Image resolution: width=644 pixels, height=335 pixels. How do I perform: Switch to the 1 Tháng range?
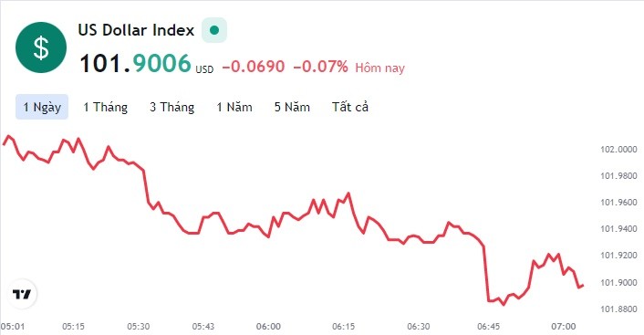106,107
